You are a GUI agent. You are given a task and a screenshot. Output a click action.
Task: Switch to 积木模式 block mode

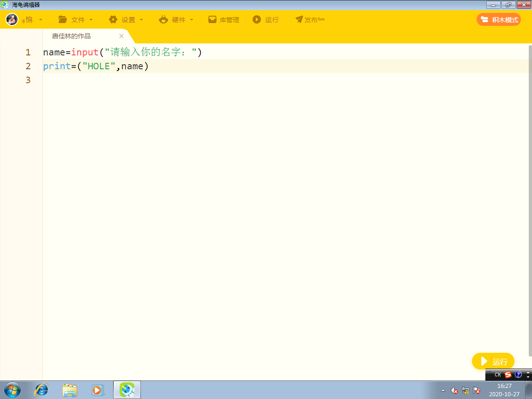pos(498,20)
